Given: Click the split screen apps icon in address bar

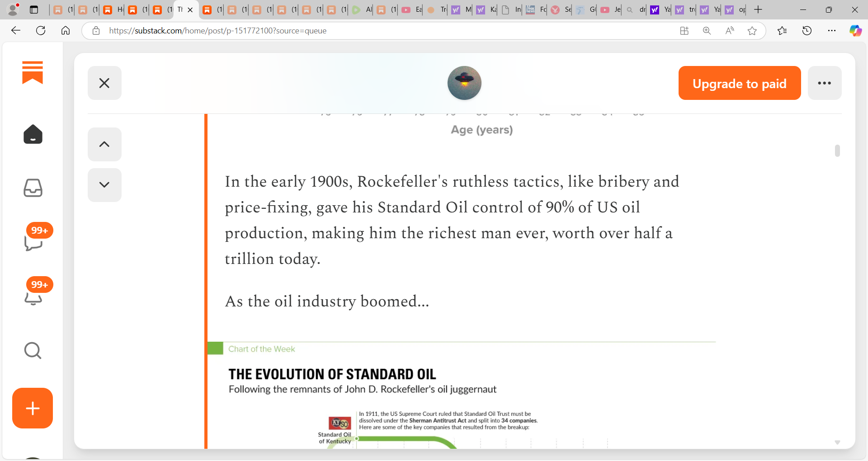Looking at the screenshot, I should (684, 31).
